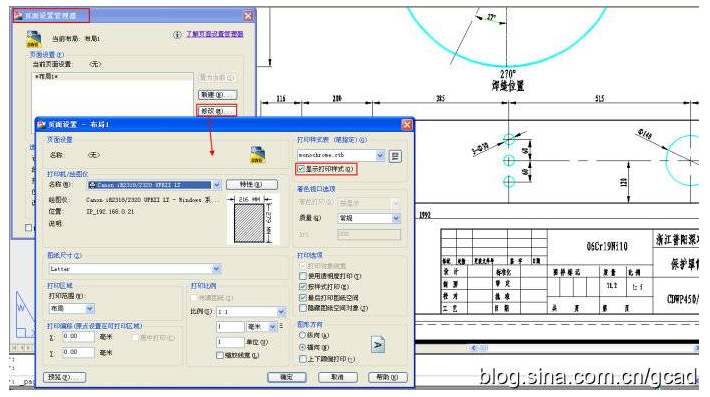The height and width of the screenshot is (397, 710).
Task: Select 纵向 portrait radio button
Action: pos(302,335)
